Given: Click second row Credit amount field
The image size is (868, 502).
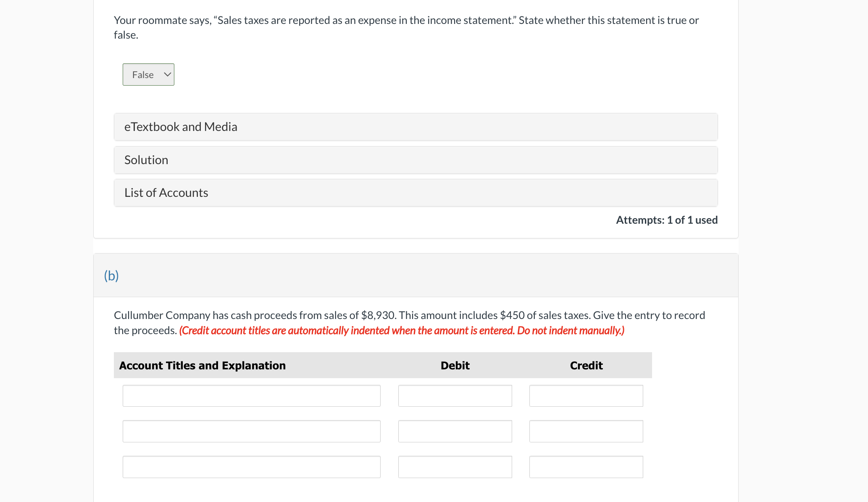Looking at the screenshot, I should point(586,431).
